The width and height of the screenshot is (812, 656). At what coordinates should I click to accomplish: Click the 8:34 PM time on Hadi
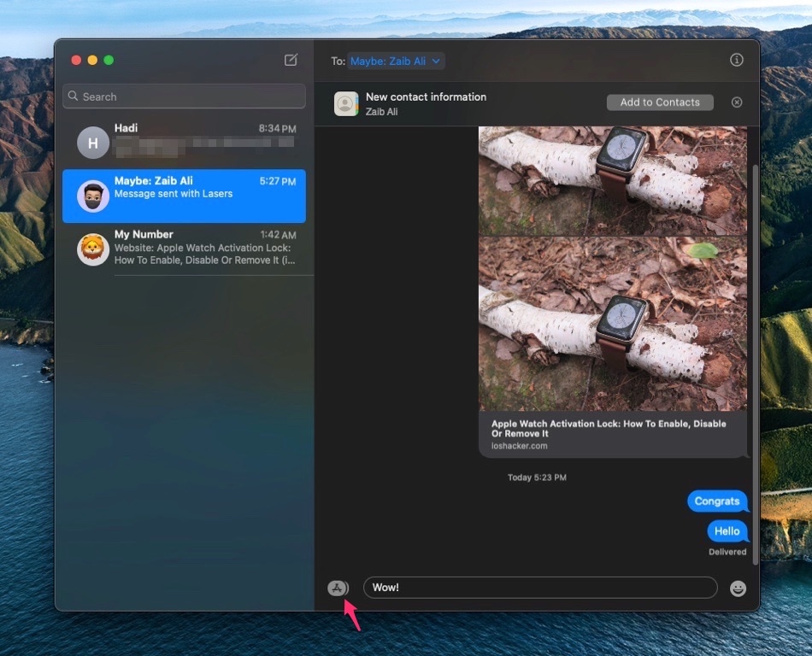[277, 128]
